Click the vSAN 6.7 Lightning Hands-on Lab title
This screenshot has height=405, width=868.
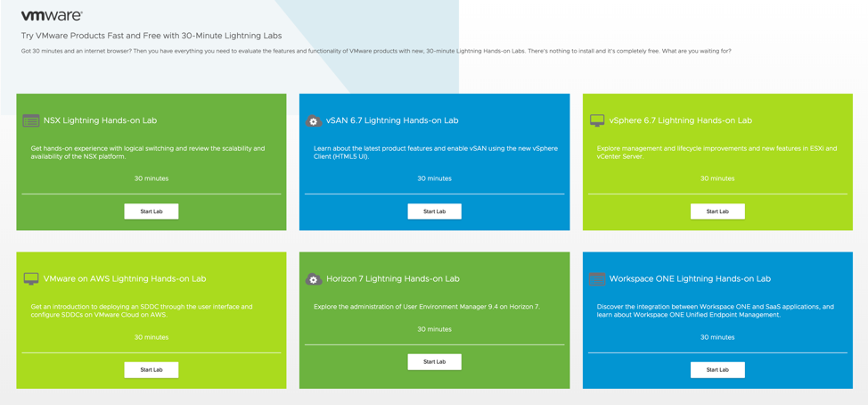coord(392,120)
